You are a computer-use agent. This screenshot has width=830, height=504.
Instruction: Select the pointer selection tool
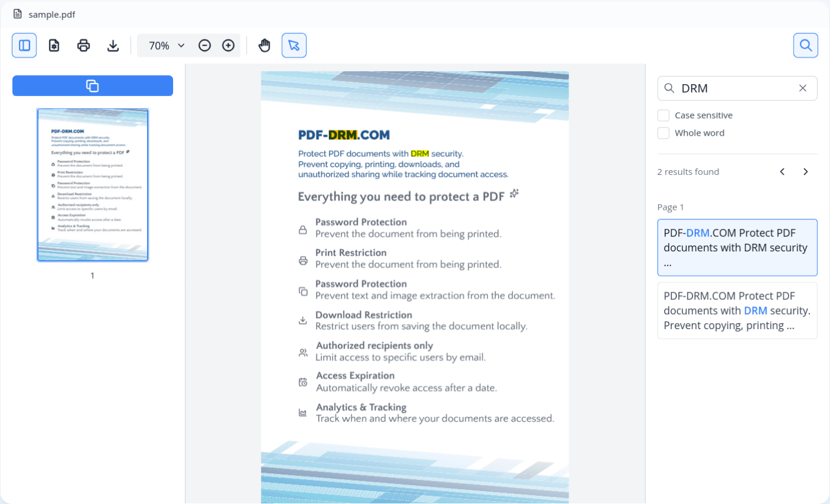(294, 45)
